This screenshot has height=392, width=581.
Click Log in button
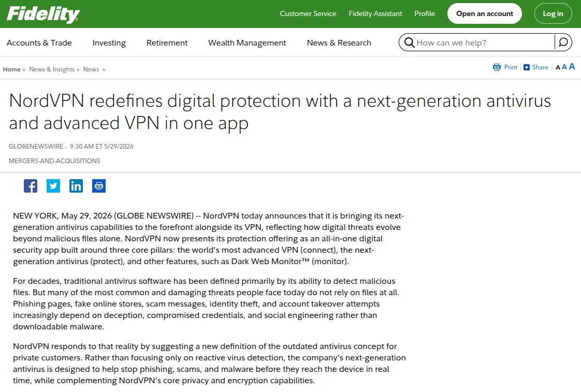coord(553,13)
